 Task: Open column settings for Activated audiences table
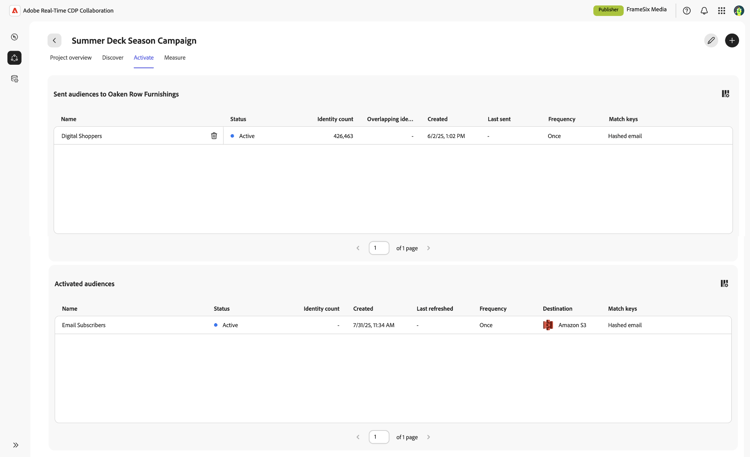pos(724,284)
